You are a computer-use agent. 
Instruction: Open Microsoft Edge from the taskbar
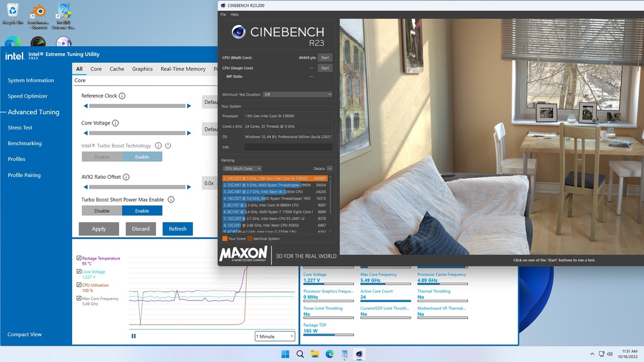click(x=330, y=354)
